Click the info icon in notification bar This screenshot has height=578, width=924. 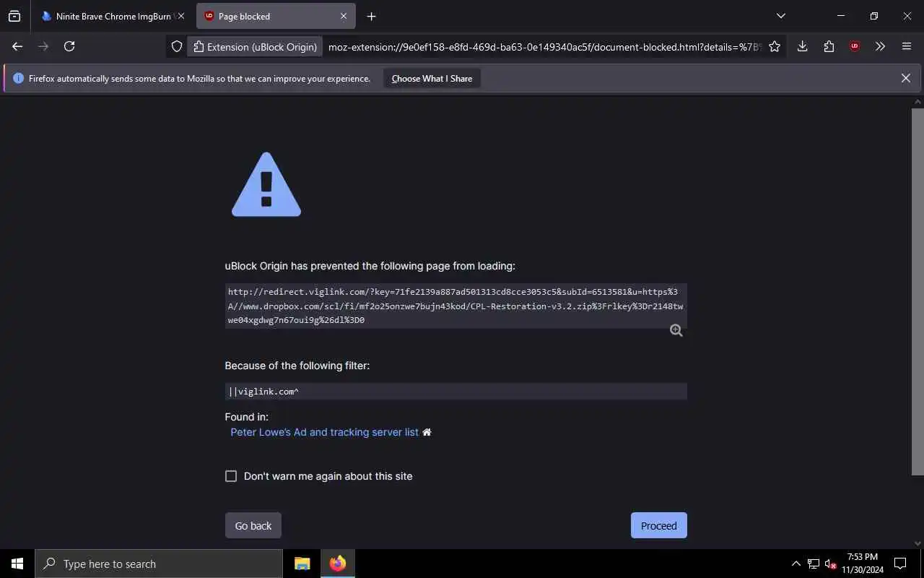(18, 78)
